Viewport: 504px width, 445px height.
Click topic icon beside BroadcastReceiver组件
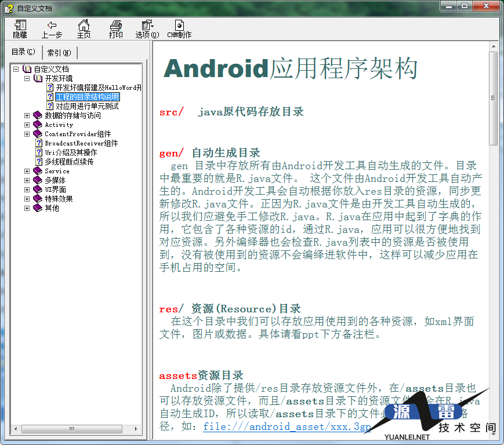click(39, 143)
